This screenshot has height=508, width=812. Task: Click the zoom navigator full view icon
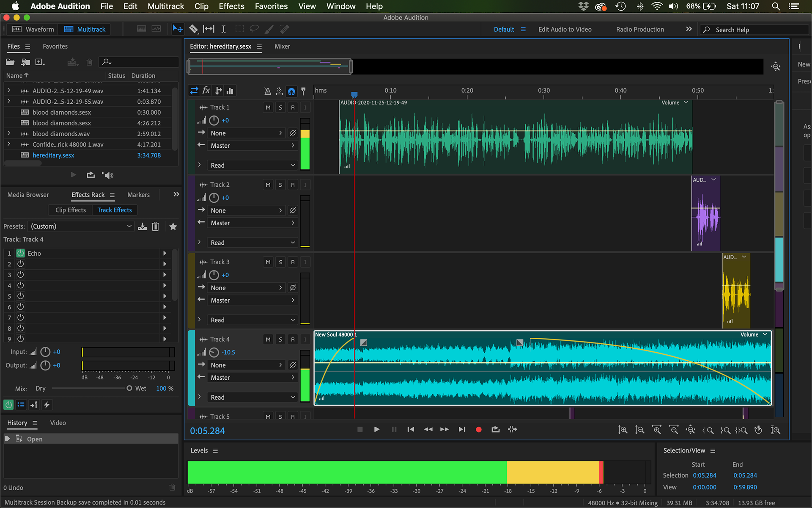[776, 66]
